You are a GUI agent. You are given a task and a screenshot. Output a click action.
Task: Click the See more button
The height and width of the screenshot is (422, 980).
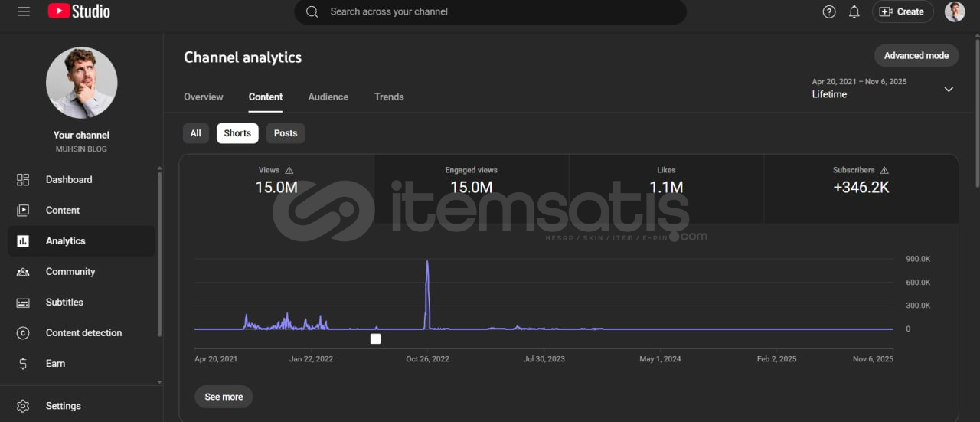pyautogui.click(x=224, y=397)
